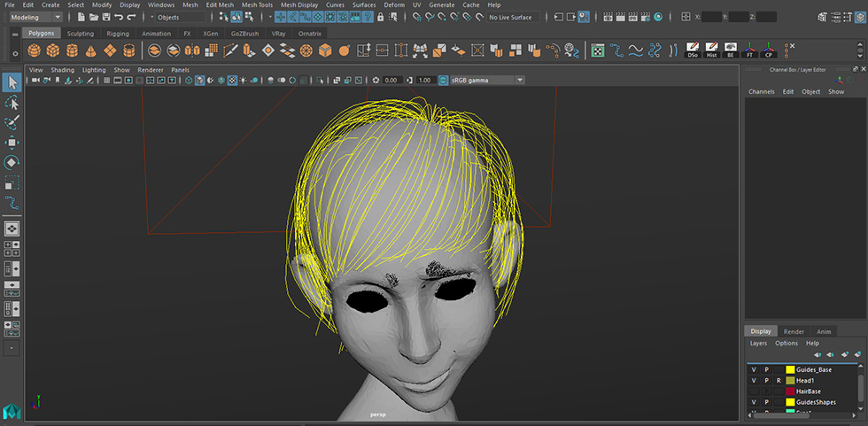Open the Mesh Tools menu
This screenshot has width=868, height=426.
[x=259, y=4]
